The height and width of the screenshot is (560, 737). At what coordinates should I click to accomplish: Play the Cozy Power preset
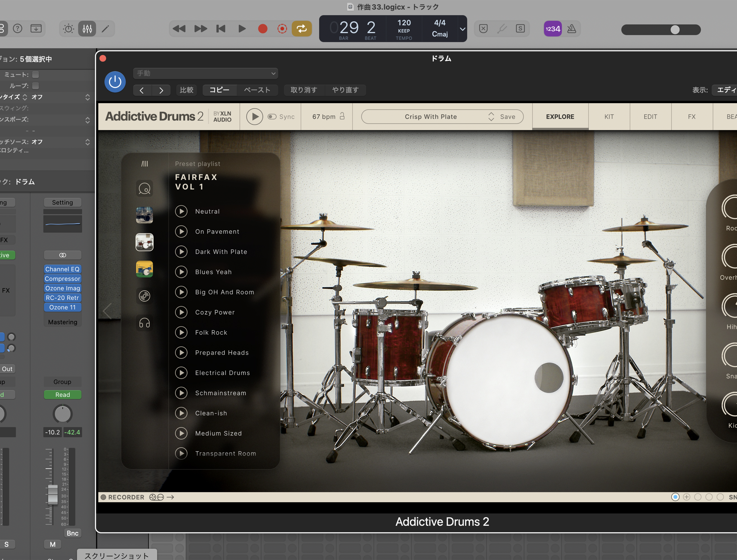[181, 312]
